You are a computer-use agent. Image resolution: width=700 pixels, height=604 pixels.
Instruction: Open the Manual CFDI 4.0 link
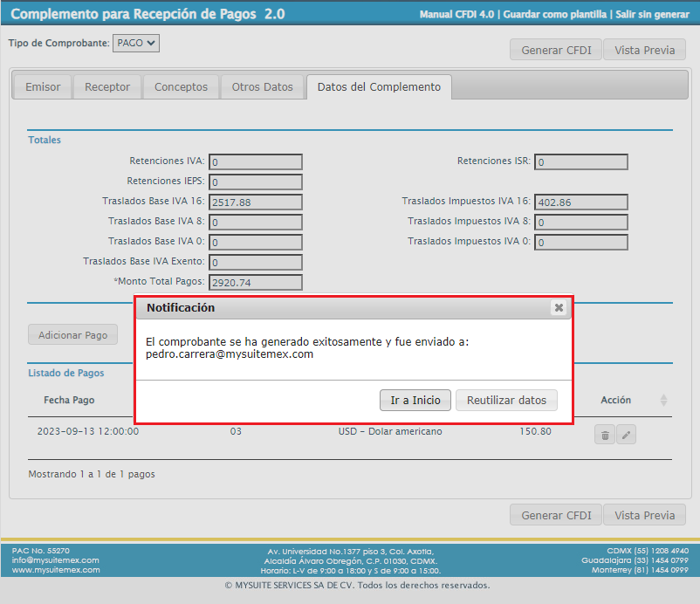coord(458,15)
